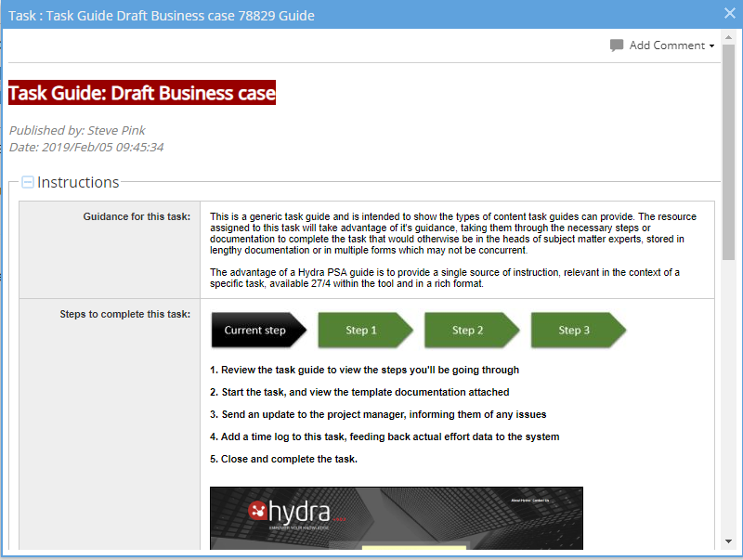Viewport: 743px width, 560px height.
Task: Click the Add Comment label
Action: pyautogui.click(x=667, y=46)
